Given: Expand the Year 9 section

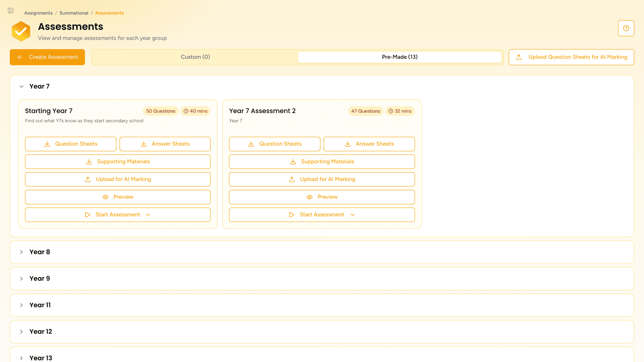Looking at the screenshot, I should pyautogui.click(x=322, y=279).
